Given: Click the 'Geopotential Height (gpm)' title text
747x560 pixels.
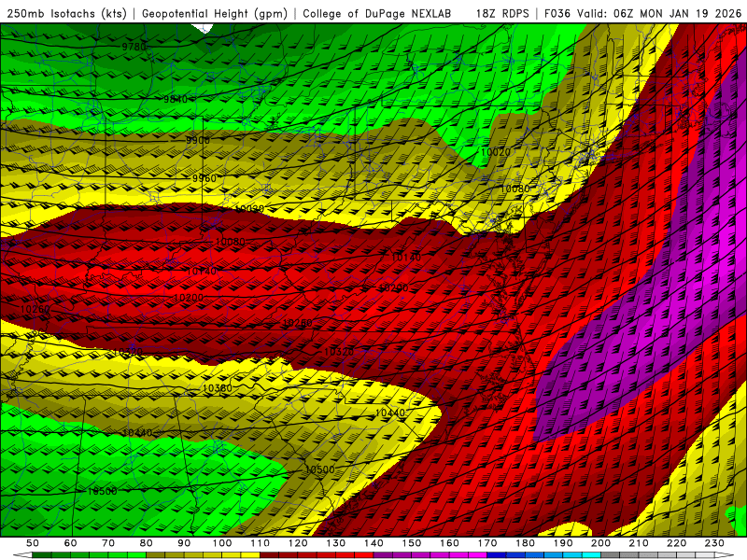Looking at the screenshot, I should [215, 14].
